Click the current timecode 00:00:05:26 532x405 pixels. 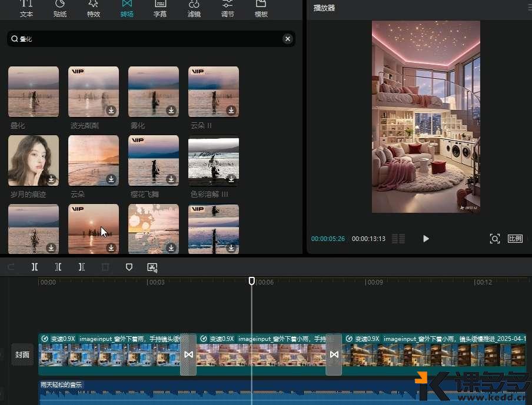click(328, 239)
